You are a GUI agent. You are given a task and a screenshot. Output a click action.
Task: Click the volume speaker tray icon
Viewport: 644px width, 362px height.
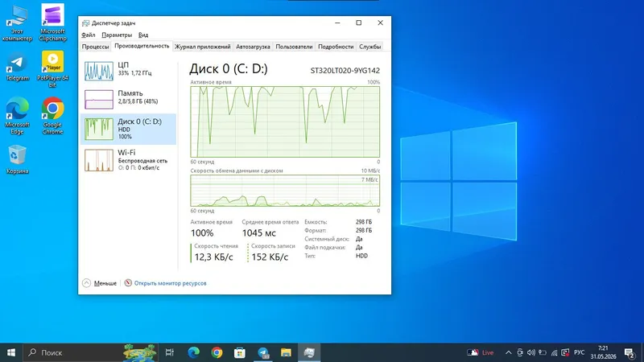tap(531, 352)
